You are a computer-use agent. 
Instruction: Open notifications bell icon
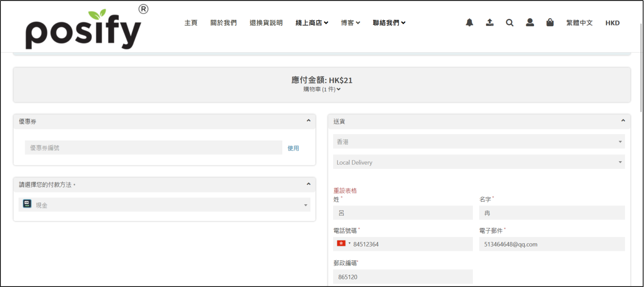469,23
